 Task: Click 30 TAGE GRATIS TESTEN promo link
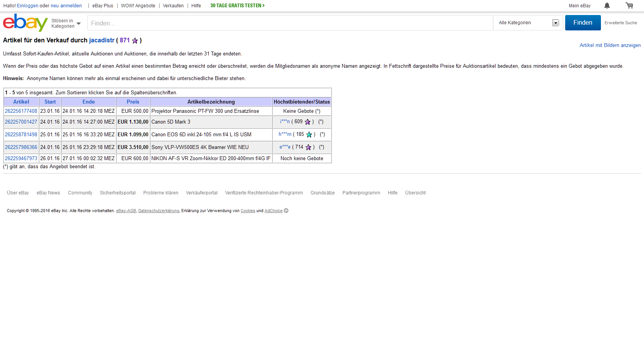click(x=237, y=6)
